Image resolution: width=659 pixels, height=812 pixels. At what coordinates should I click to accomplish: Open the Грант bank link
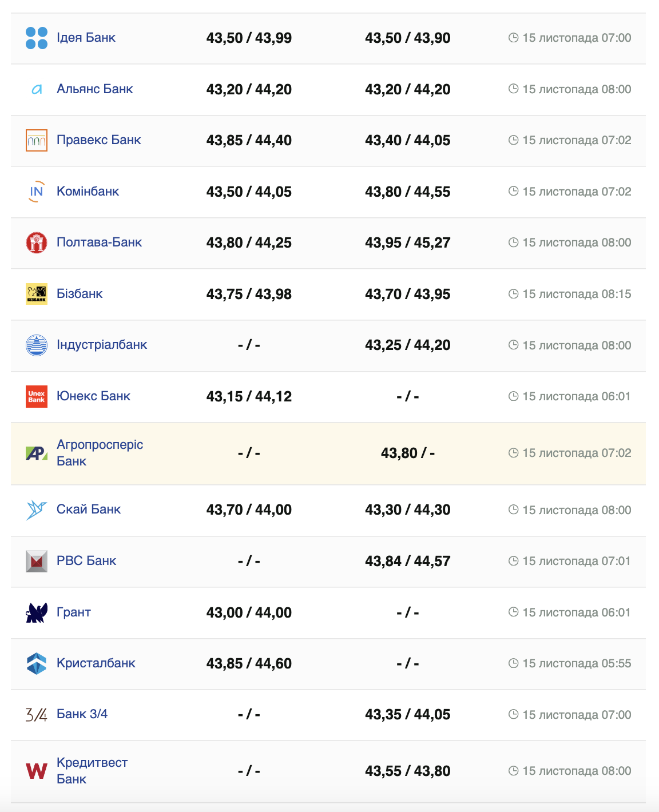(x=74, y=612)
